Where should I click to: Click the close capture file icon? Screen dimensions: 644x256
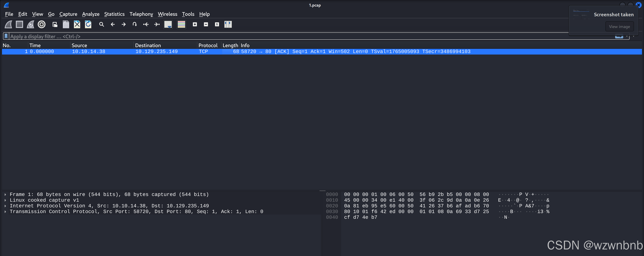coord(77,24)
